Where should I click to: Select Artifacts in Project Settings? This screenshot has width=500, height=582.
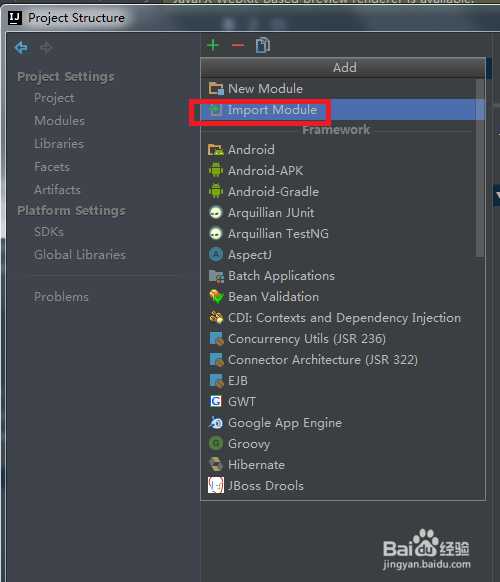tap(57, 190)
